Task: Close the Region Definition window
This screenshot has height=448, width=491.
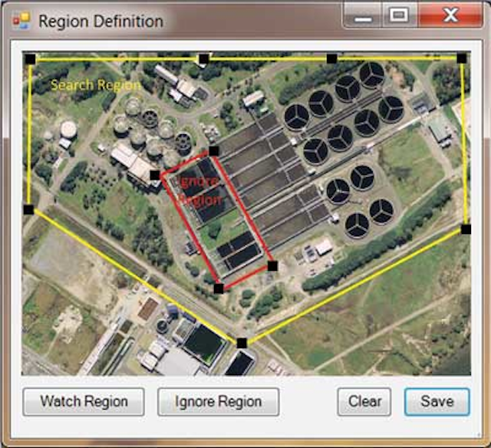Action: point(451,15)
